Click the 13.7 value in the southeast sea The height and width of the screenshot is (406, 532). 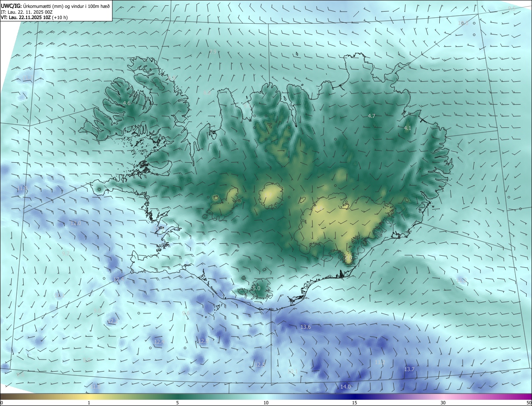coord(409,369)
